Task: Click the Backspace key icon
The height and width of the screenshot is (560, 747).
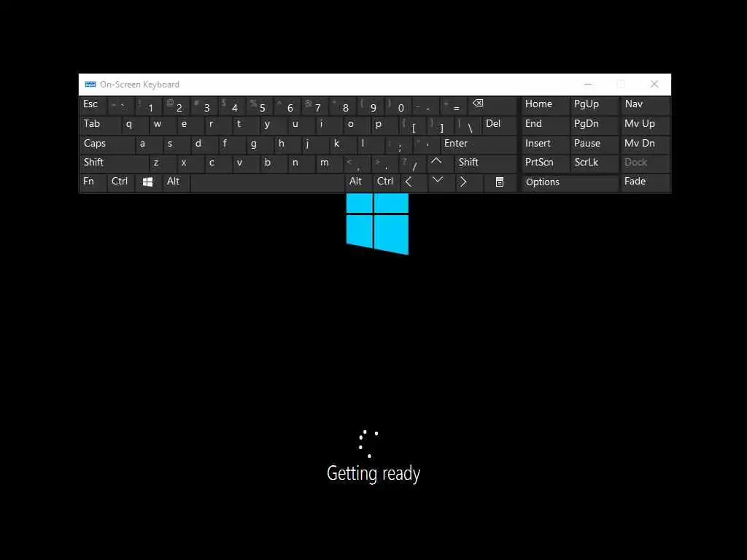Action: pos(492,106)
